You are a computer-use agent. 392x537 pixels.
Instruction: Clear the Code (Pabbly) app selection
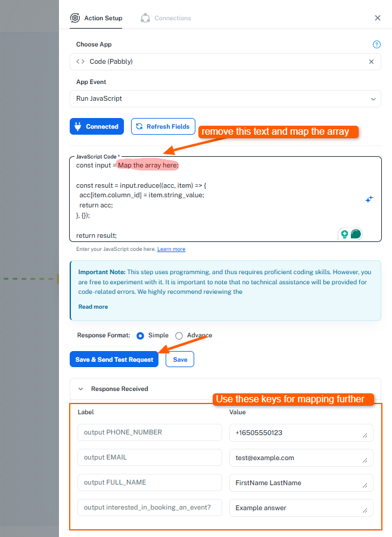point(371,61)
